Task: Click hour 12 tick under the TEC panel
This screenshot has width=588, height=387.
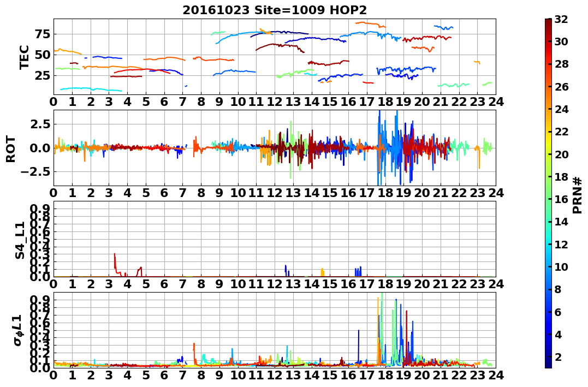Action: pyautogui.click(x=275, y=102)
